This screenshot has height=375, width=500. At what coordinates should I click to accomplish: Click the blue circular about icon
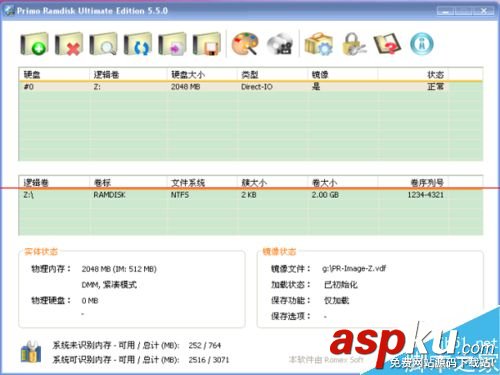click(422, 44)
